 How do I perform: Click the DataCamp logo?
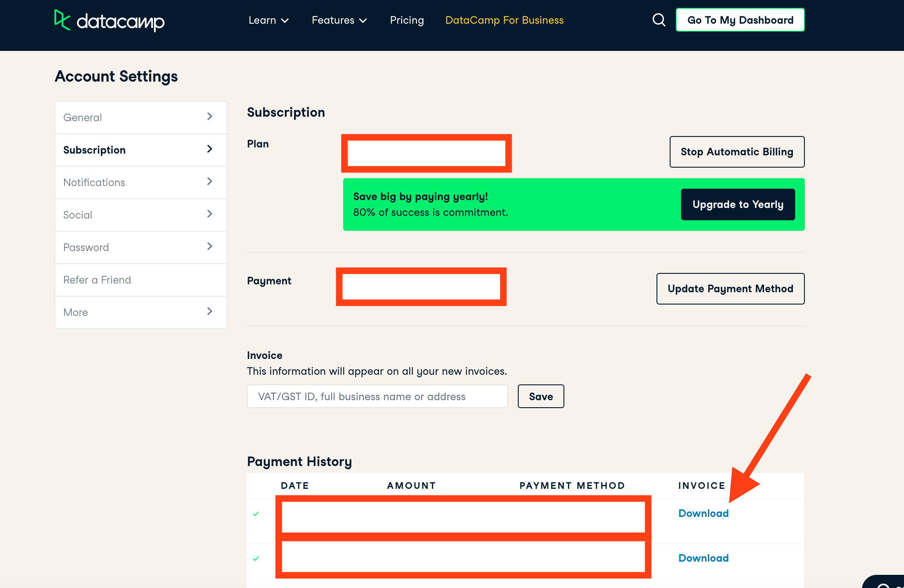pyautogui.click(x=109, y=20)
